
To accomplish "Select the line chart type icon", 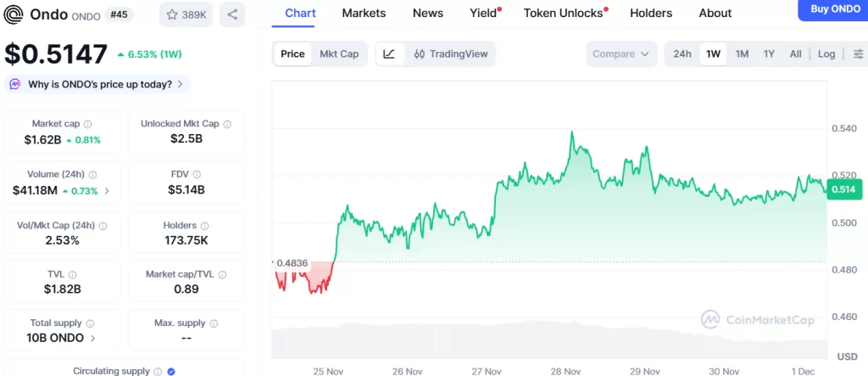I will click(389, 54).
